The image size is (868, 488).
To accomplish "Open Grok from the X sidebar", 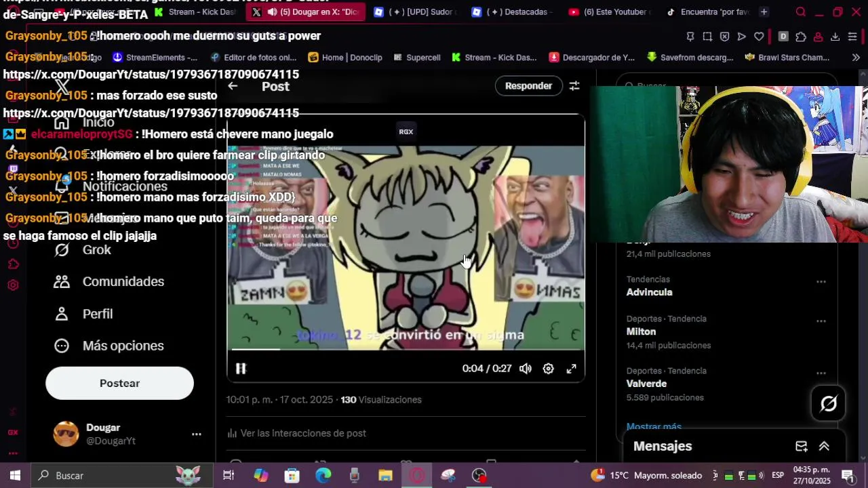I will 82,249.
